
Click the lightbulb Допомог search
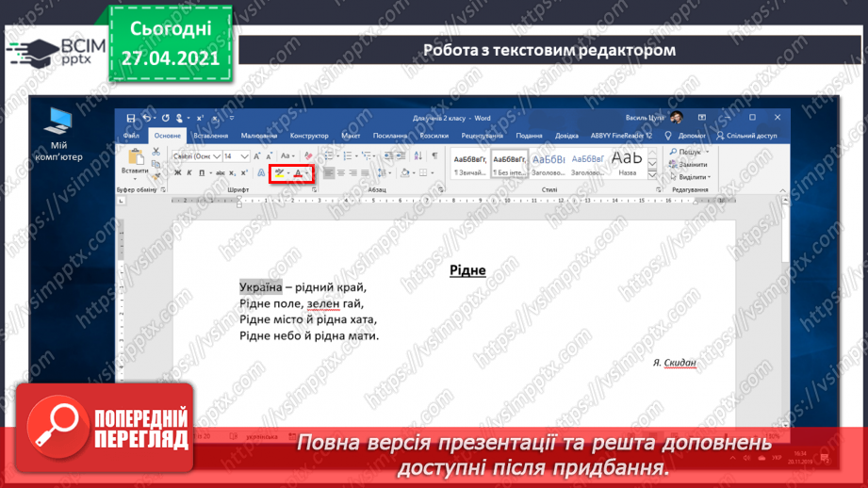(686, 136)
